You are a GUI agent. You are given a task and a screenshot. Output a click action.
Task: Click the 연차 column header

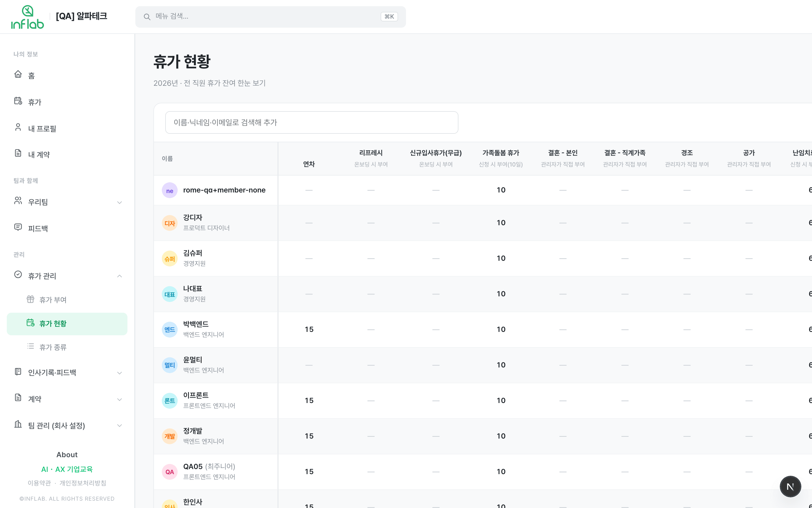click(x=309, y=164)
